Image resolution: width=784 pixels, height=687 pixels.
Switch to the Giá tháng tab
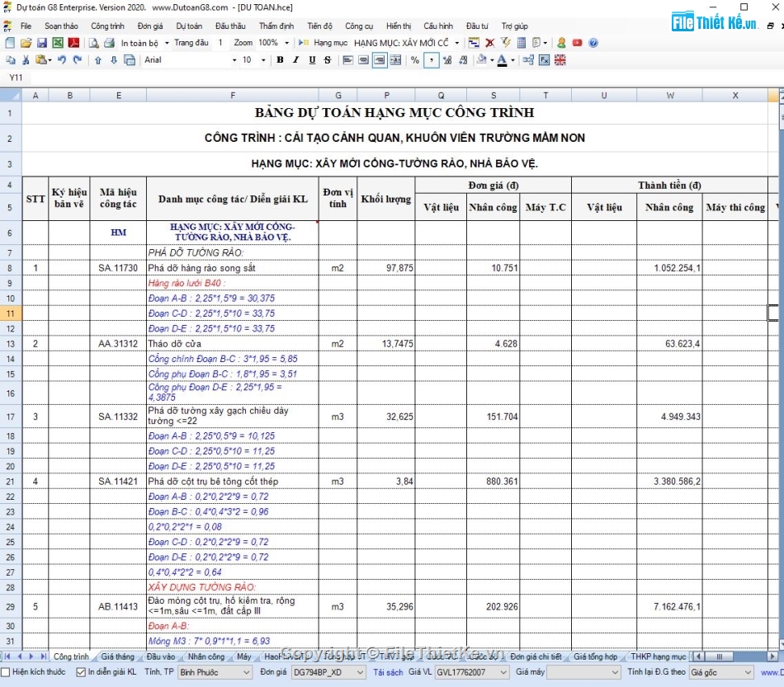coord(117,656)
